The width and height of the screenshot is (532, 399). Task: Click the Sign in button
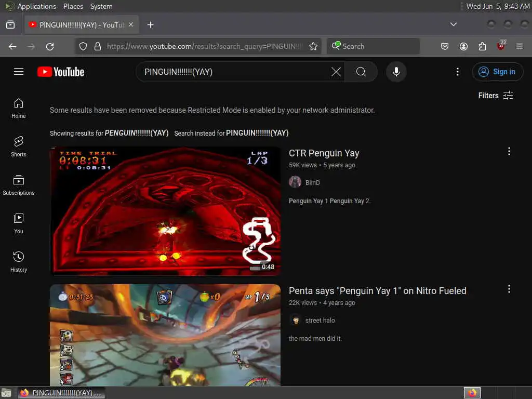click(497, 72)
